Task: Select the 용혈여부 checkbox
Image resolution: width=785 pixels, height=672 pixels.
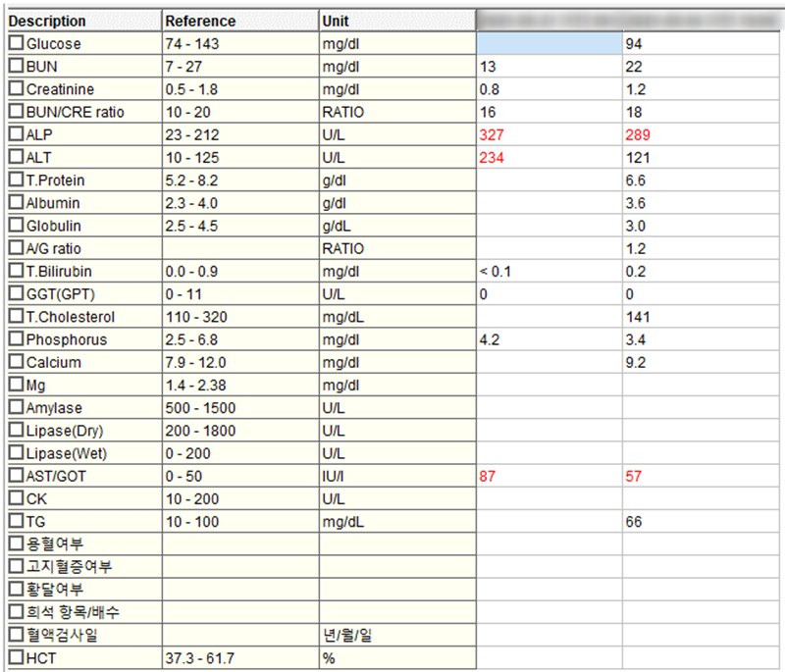Action: coord(16,544)
